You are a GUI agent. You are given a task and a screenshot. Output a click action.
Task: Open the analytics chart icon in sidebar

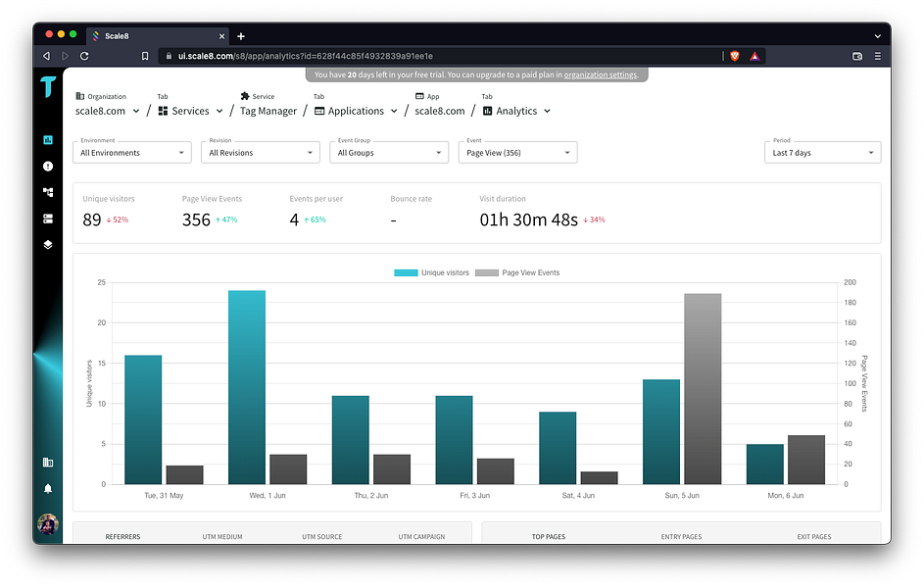[48, 139]
